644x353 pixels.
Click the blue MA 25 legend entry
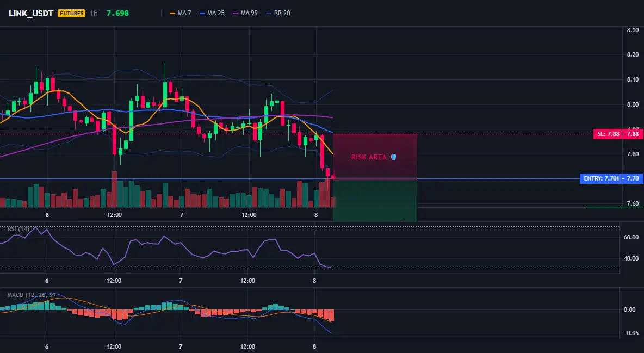(x=212, y=13)
